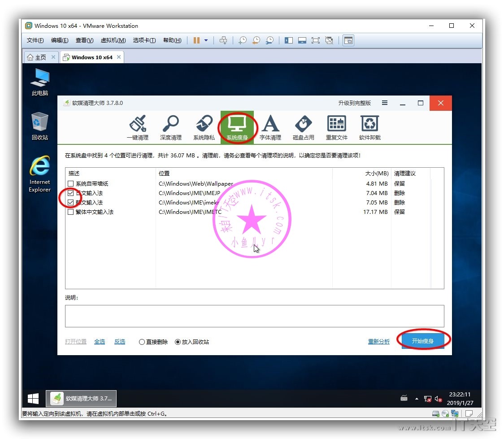Screen dimensions: 504x439
Task: Close the Windows 10 x64 tab
Action: [x=119, y=57]
